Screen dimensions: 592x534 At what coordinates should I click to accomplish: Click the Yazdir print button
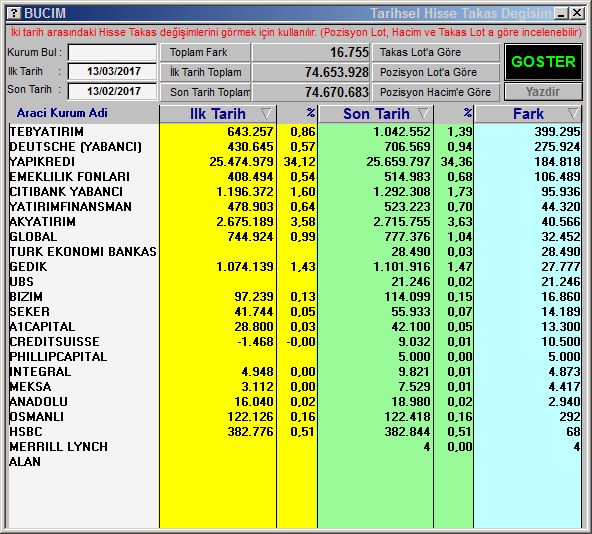tap(543, 91)
